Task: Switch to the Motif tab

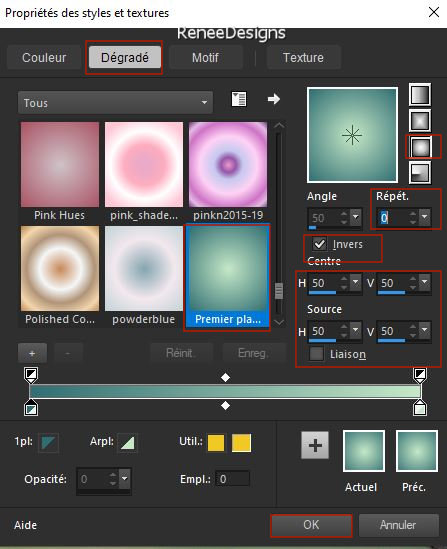Action: [x=206, y=57]
